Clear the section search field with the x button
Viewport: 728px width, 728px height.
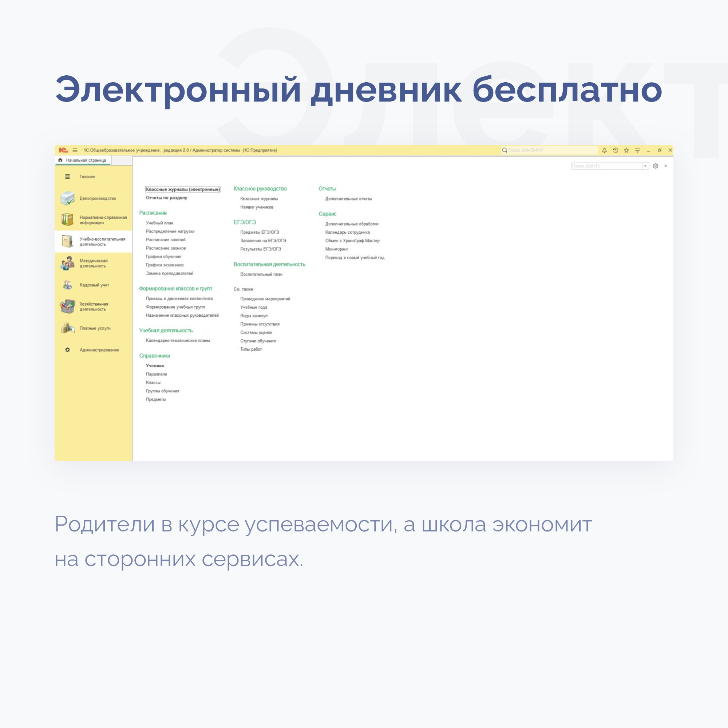pos(645,166)
